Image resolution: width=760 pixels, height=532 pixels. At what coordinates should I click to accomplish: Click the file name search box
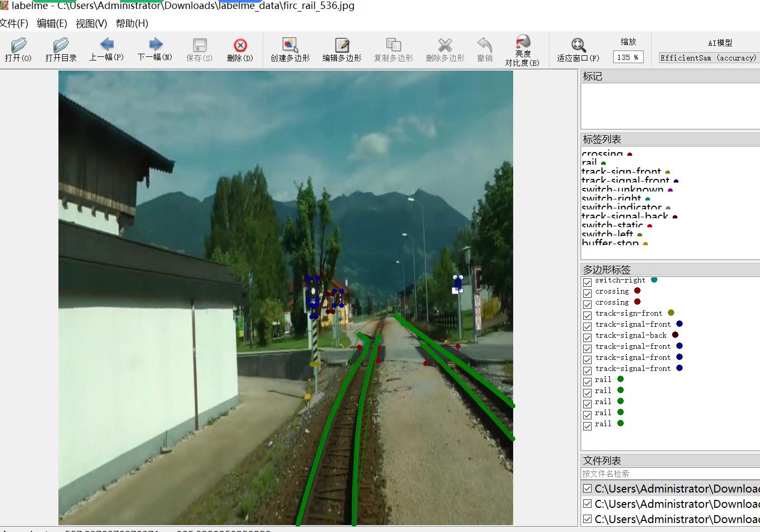668,474
